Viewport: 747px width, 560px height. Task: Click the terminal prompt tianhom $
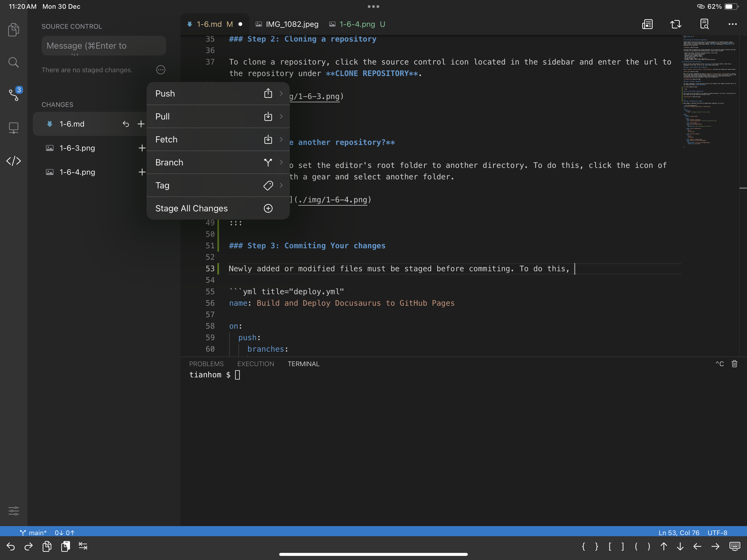pyautogui.click(x=210, y=375)
